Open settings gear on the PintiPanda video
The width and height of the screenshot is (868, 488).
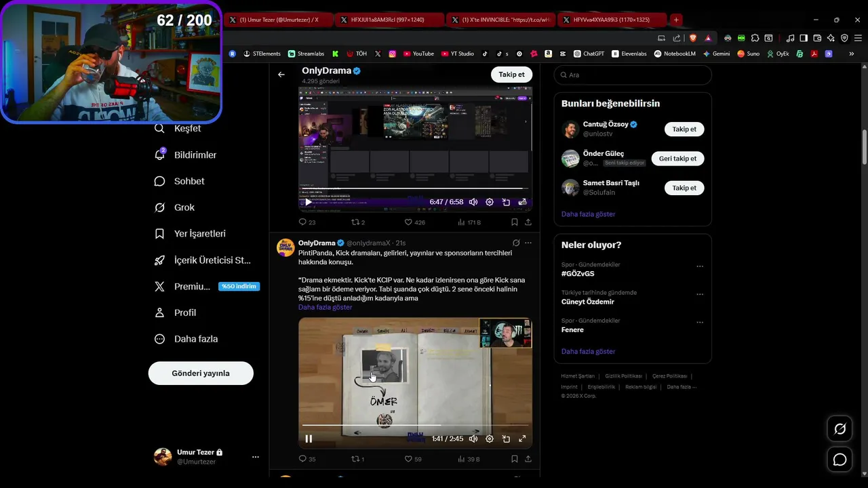490,439
